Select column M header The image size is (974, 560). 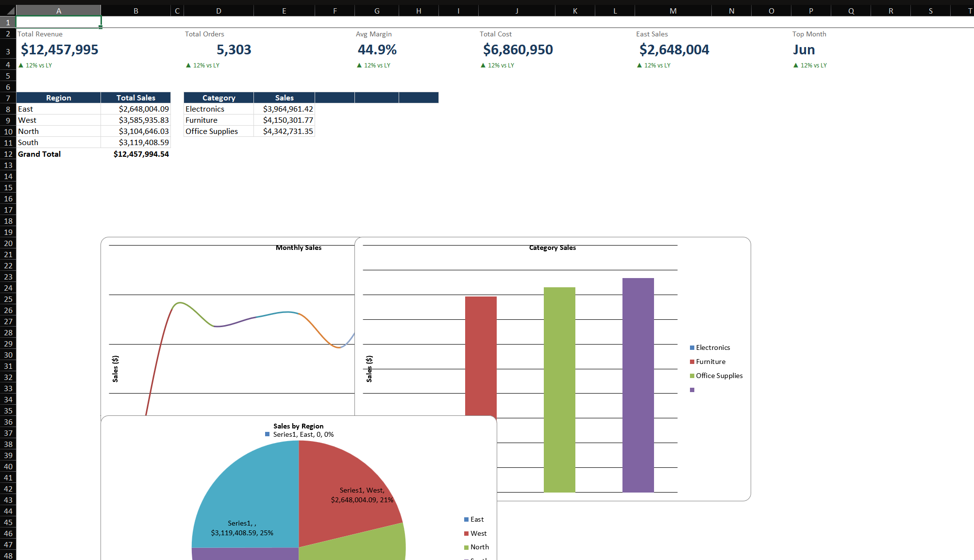[x=673, y=11]
